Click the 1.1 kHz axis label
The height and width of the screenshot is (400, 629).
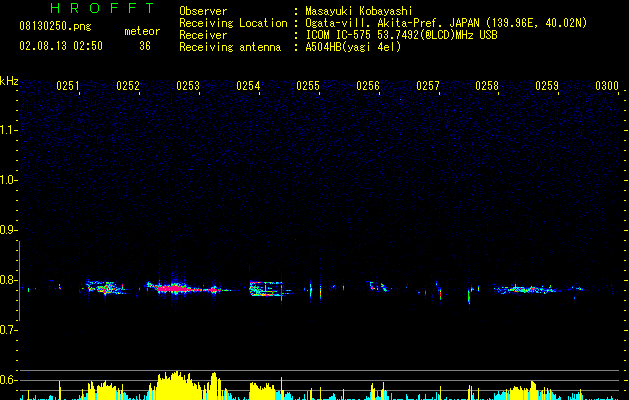click(x=8, y=130)
